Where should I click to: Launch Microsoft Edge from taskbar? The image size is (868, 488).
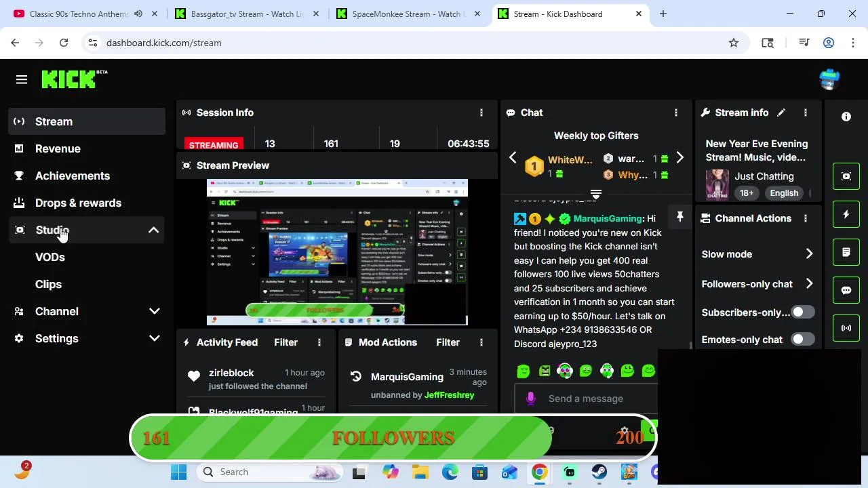point(450,472)
